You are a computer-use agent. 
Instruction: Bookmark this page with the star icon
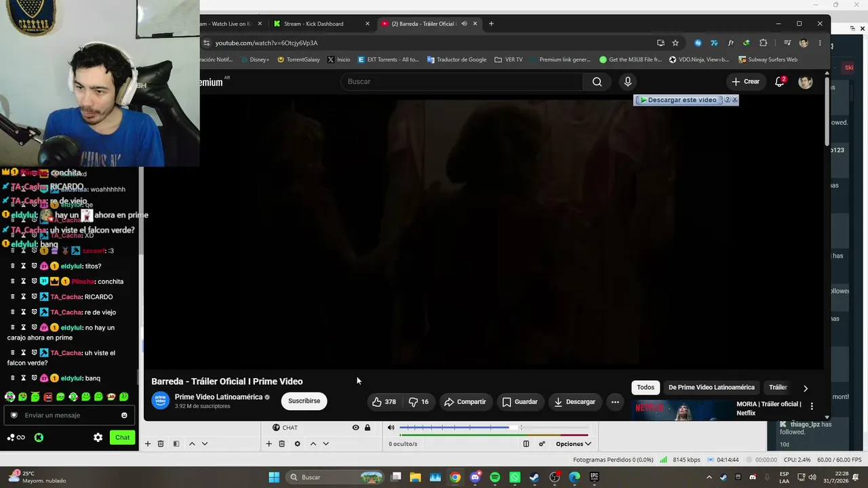coord(675,43)
